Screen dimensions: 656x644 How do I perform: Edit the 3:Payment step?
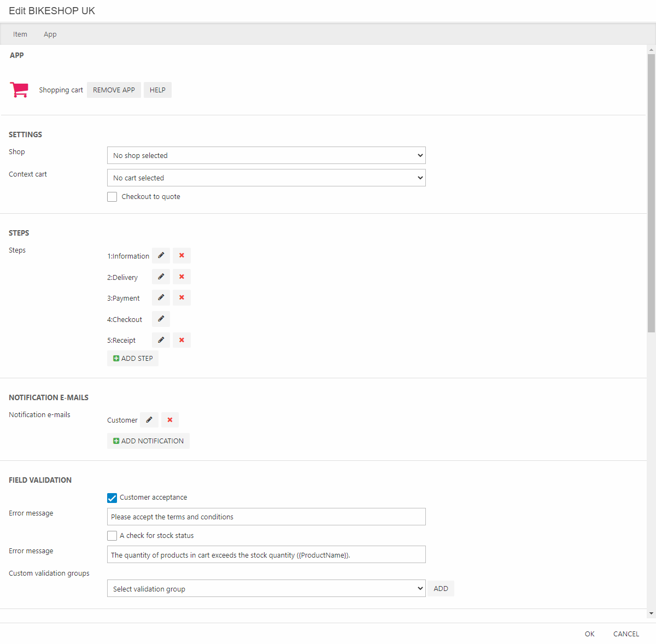pos(161,298)
